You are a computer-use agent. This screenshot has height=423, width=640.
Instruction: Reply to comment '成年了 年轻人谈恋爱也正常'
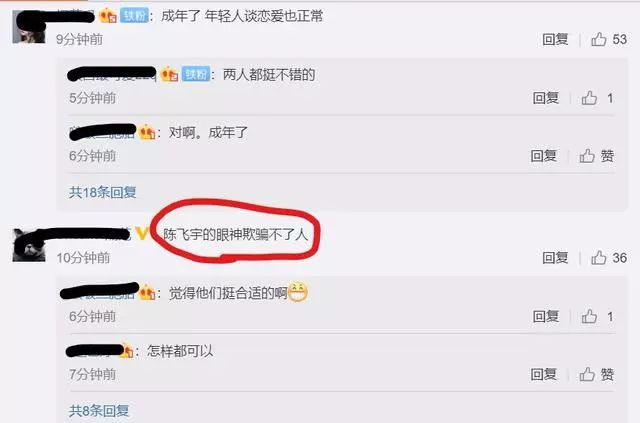coord(555,39)
